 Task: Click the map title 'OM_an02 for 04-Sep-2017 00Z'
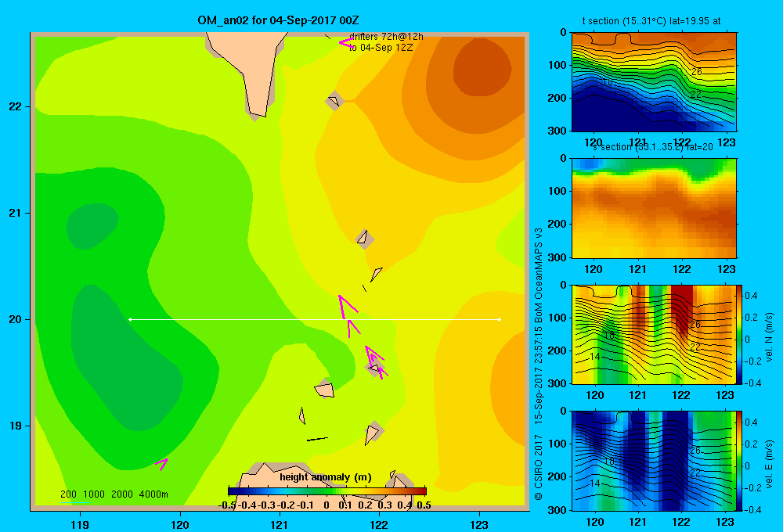(278, 20)
